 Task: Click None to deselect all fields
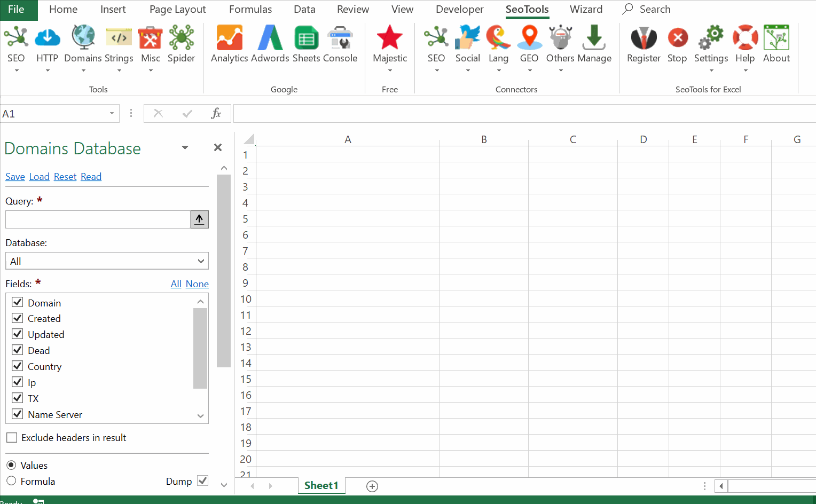coord(197,284)
